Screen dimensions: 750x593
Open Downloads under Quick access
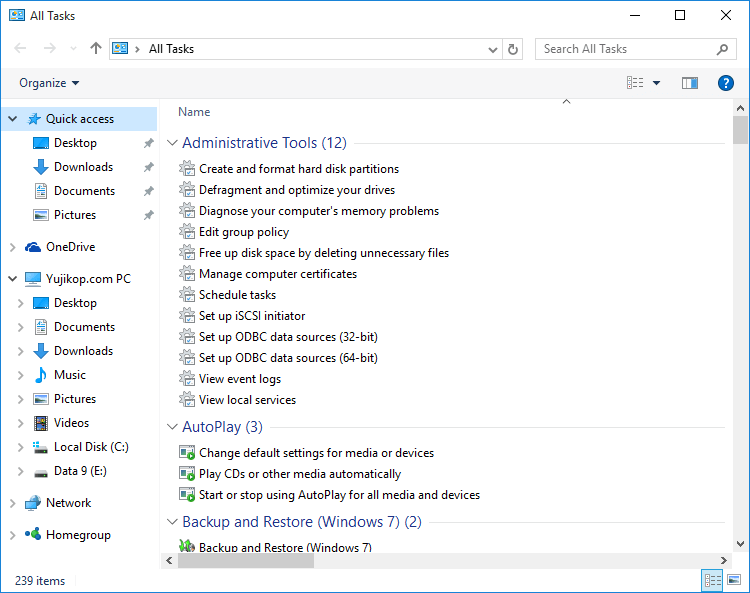pos(83,167)
